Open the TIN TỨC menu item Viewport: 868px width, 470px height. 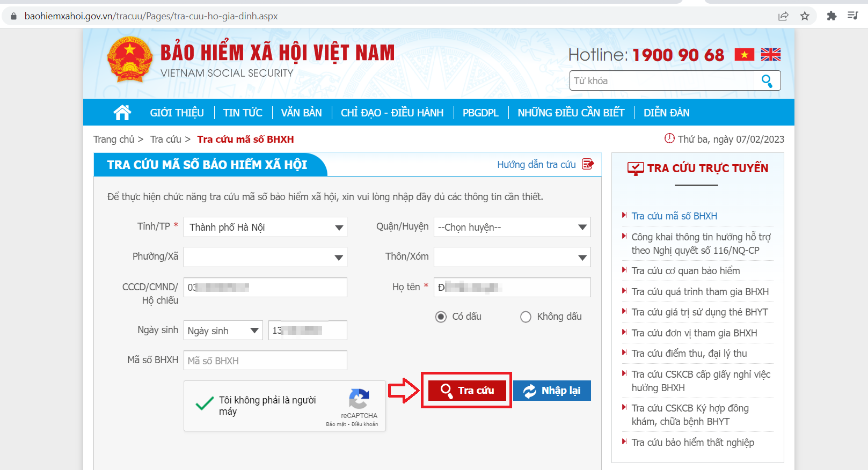243,113
